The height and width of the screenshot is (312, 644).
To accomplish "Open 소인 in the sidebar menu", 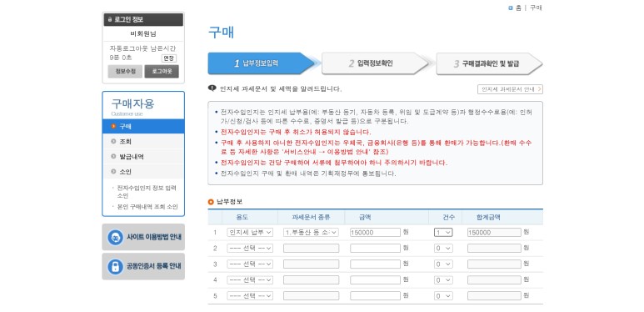I will [x=143, y=171].
